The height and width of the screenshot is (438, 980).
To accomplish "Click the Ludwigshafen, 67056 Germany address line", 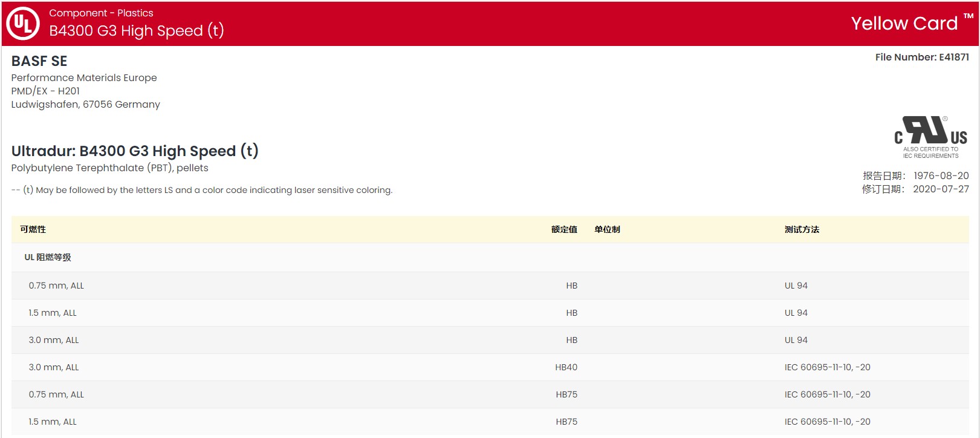I will coord(85,105).
